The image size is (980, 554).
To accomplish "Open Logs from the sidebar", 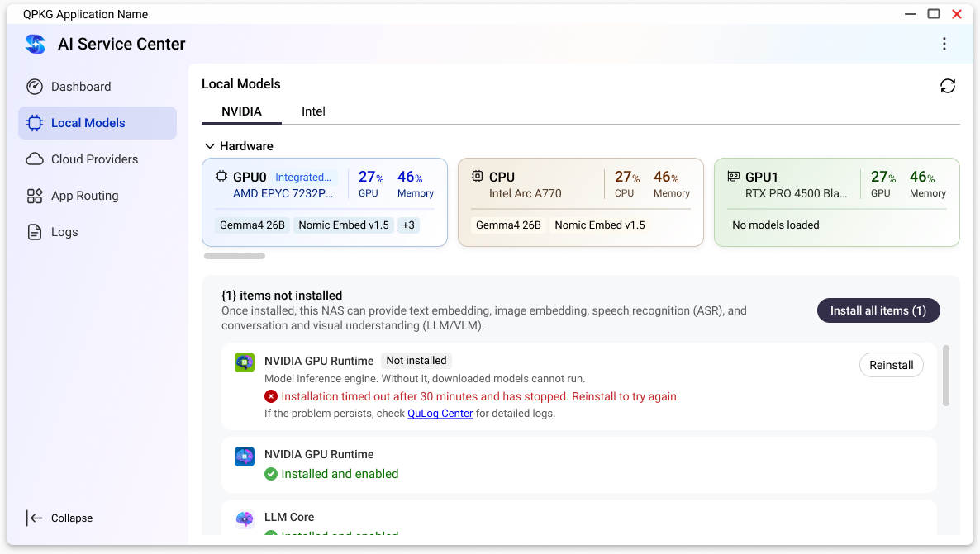I will pyautogui.click(x=98, y=232).
